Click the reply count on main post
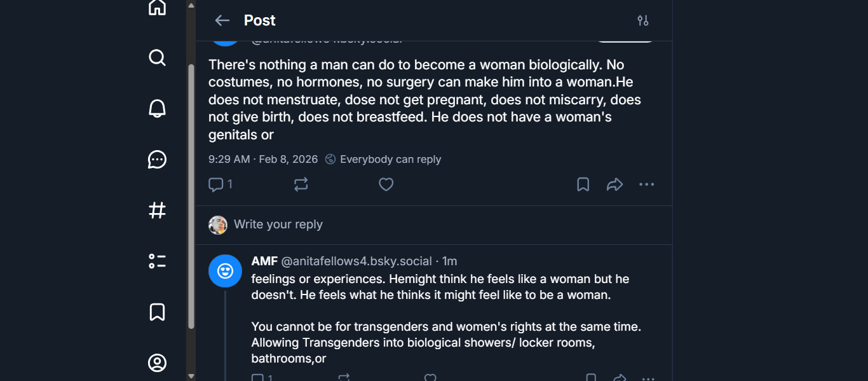Viewport: 868px width, 381px height. tap(220, 184)
